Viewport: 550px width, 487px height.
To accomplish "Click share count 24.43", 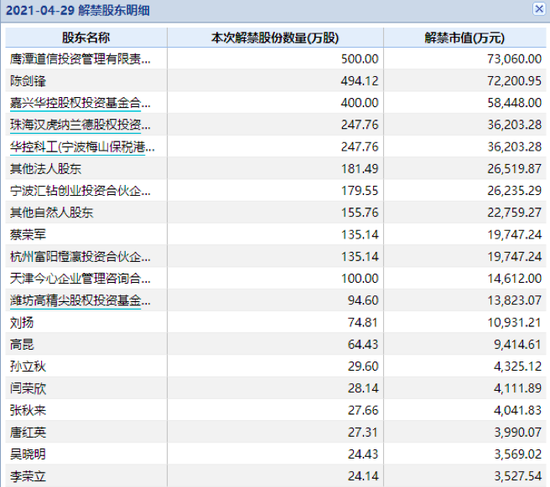I will 363,454.
